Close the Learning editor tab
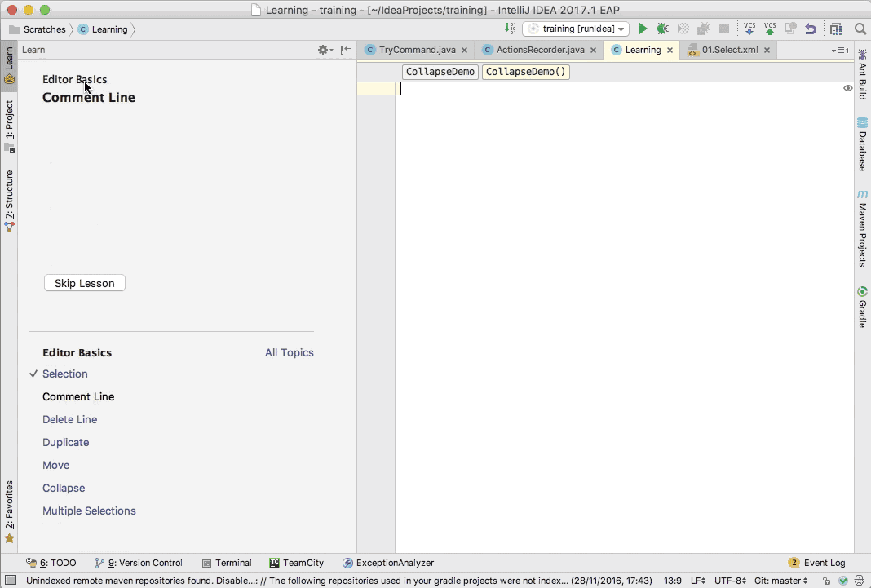871x588 pixels. point(670,50)
